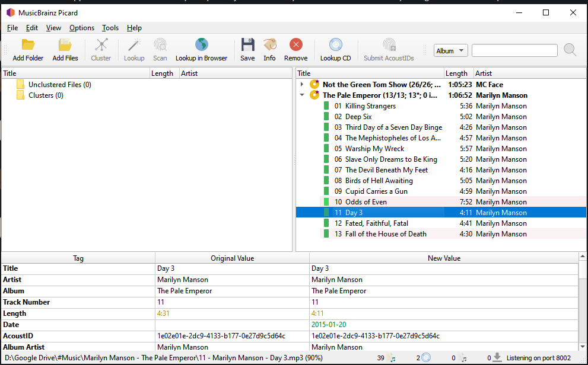The width and height of the screenshot is (588, 365).
Task: Sort right pane by Title column header
Action: tap(370, 73)
